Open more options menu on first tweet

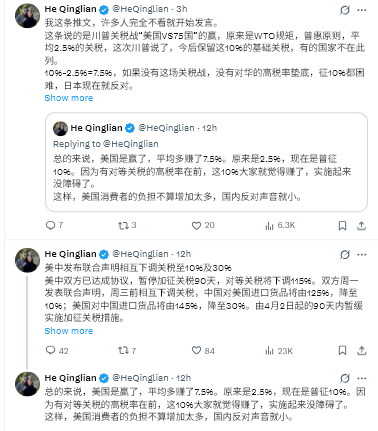pyautogui.click(x=362, y=10)
